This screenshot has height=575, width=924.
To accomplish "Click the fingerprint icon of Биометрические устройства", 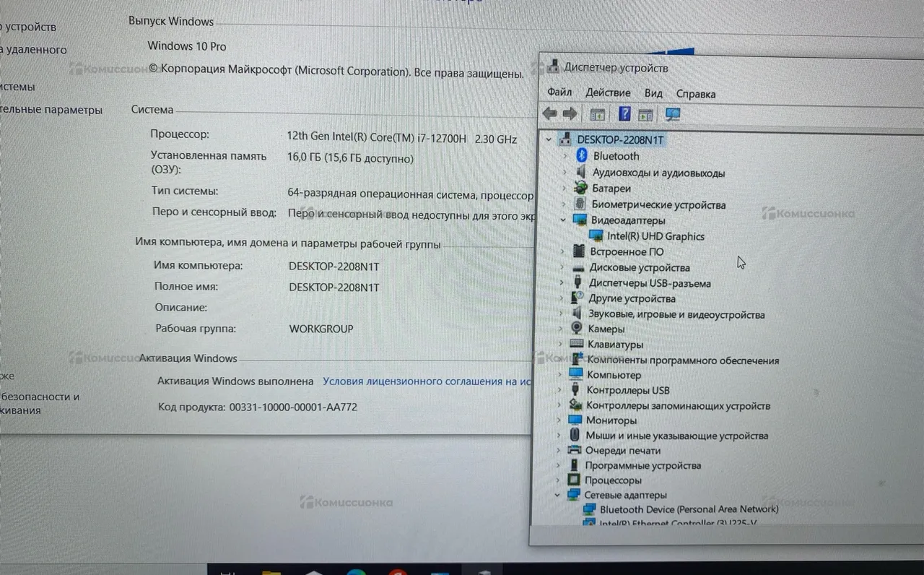I will [580, 204].
